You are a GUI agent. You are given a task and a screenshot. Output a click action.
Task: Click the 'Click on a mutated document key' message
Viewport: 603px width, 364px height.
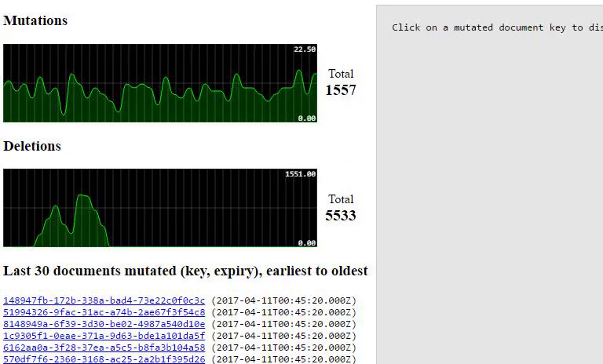(x=497, y=27)
